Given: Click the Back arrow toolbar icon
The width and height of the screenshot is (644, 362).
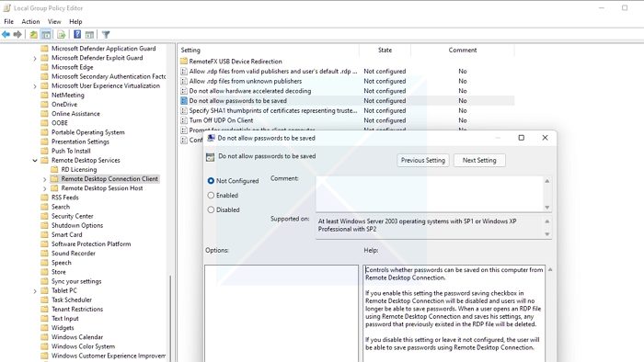Looking at the screenshot, I should 6,34.
